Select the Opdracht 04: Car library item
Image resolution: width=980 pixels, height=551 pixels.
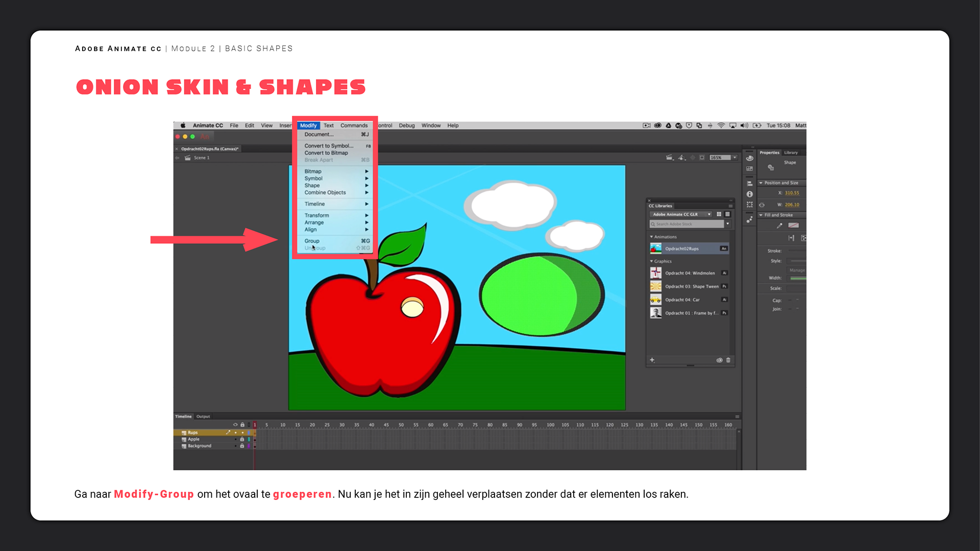pos(682,300)
